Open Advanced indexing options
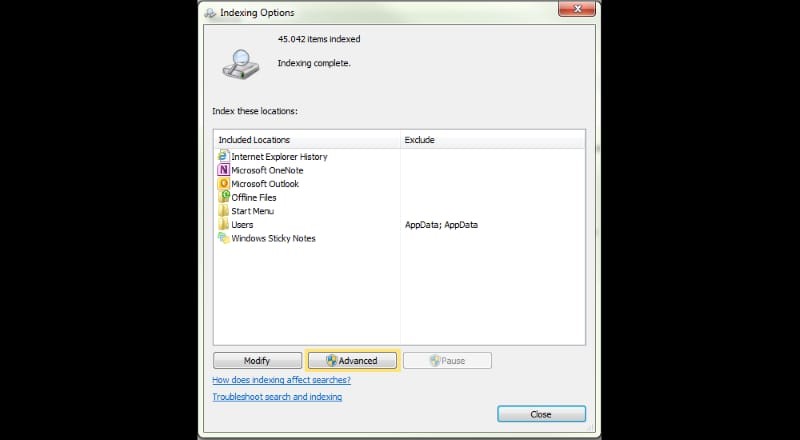The height and width of the screenshot is (440, 800). pyautogui.click(x=352, y=360)
